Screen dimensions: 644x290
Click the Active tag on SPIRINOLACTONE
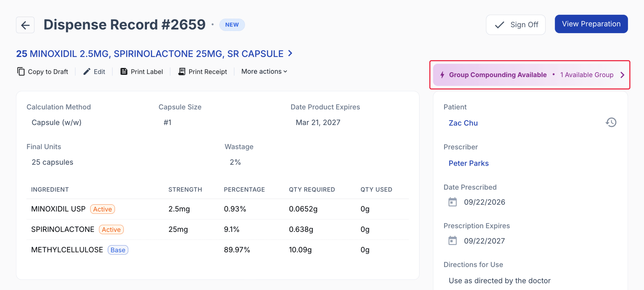111,229
